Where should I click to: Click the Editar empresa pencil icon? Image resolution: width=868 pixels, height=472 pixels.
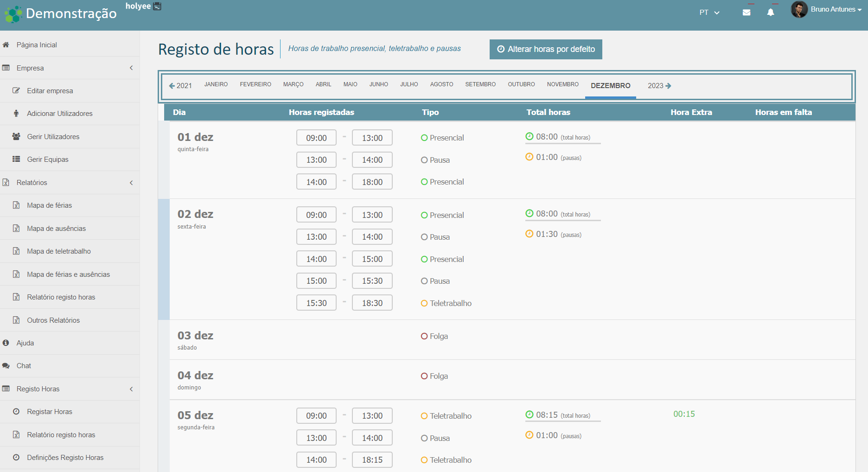point(18,90)
